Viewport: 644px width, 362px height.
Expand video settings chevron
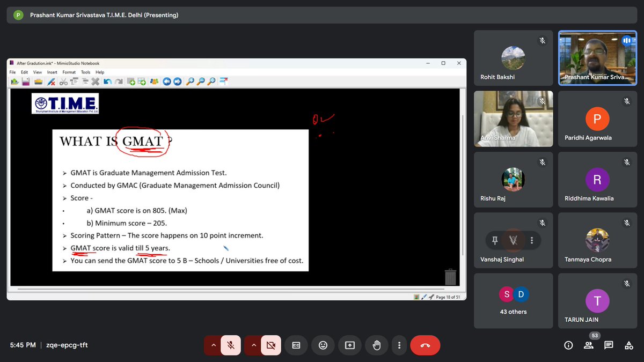[253, 345]
